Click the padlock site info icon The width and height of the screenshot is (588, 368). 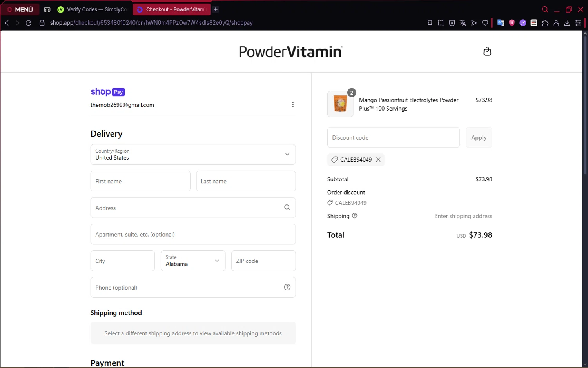(x=42, y=23)
